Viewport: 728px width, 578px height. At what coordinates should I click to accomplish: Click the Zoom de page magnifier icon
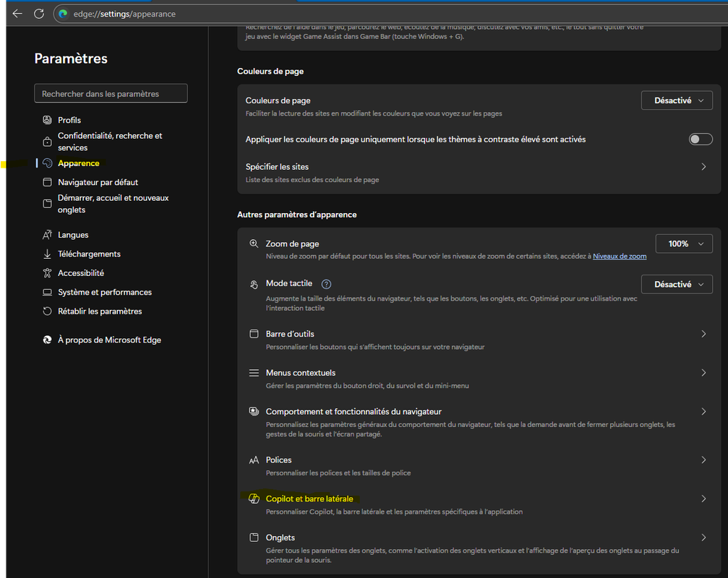[254, 243]
